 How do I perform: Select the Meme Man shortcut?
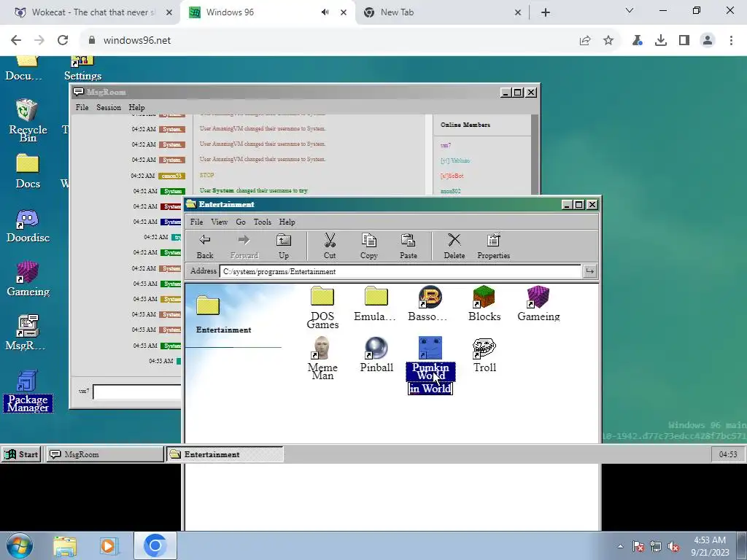click(322, 358)
